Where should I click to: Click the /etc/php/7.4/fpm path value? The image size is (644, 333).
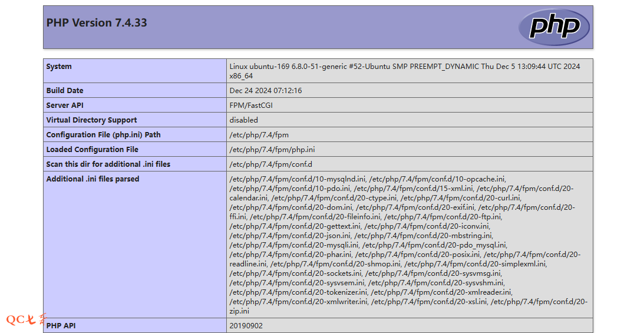259,135
